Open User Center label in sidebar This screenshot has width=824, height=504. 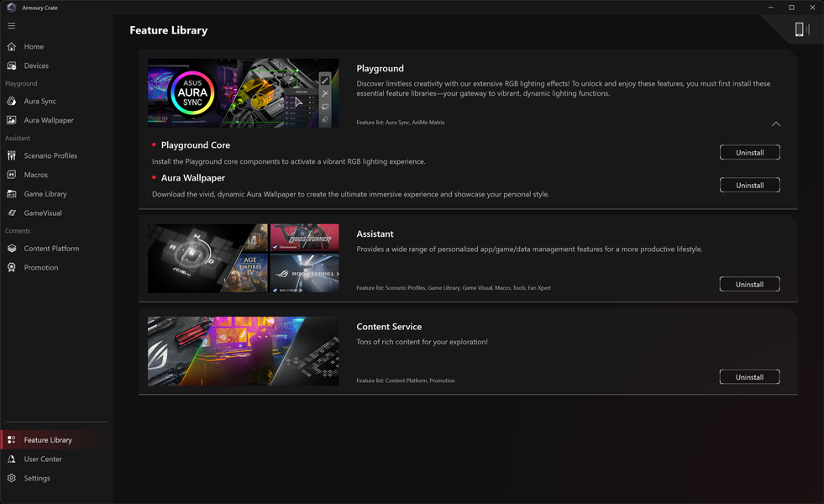tap(43, 459)
